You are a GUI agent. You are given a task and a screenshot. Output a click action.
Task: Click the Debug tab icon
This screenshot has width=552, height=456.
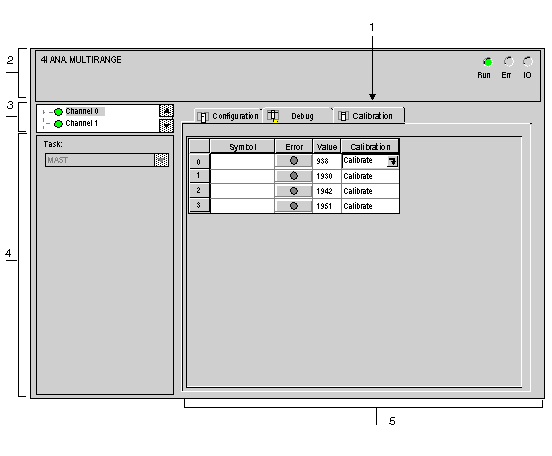pos(273,115)
